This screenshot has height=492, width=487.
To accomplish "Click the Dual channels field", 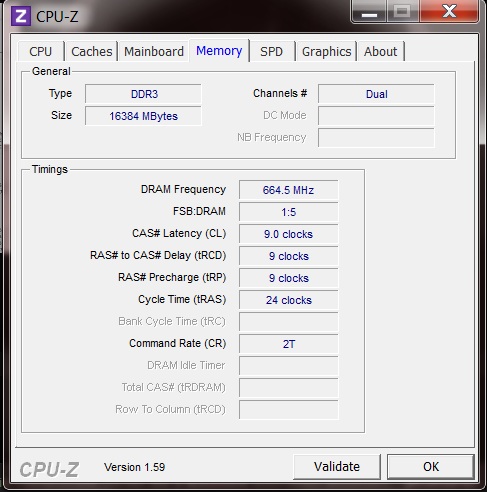I will [376, 94].
